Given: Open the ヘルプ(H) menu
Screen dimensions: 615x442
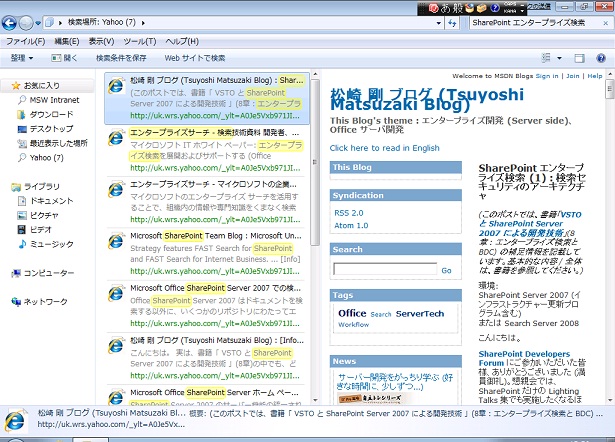Looking at the screenshot, I should pos(182,41).
